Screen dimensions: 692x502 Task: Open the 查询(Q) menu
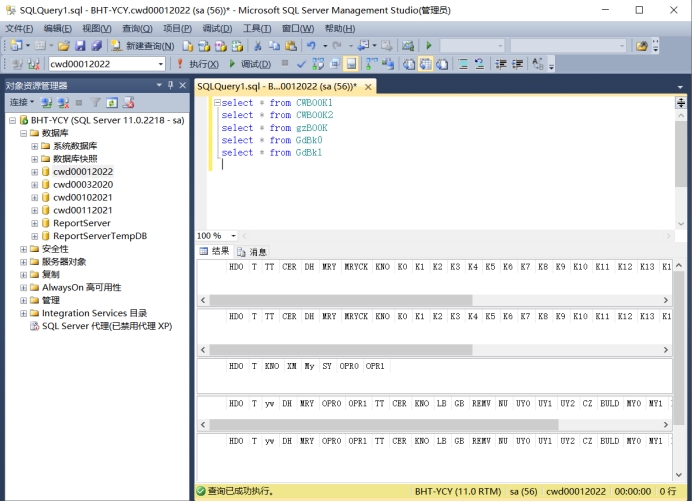coord(136,28)
